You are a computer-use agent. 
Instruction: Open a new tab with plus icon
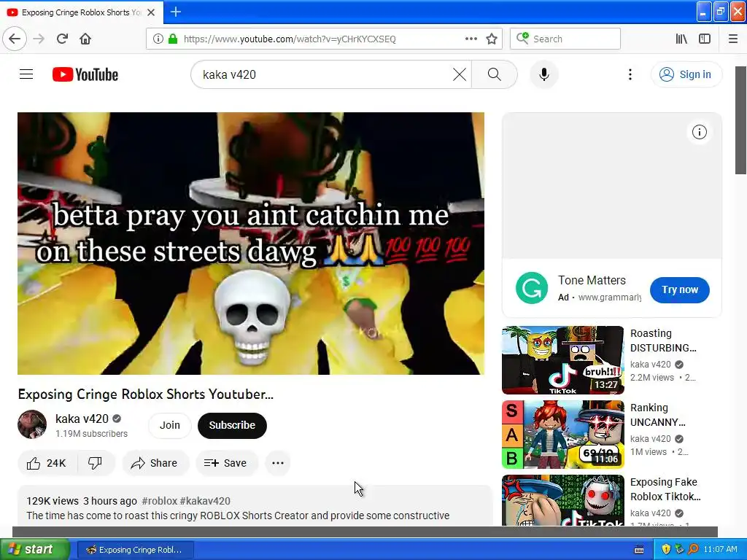pyautogui.click(x=175, y=12)
